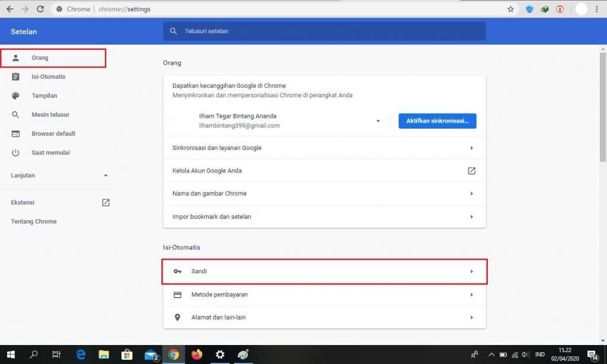
Task: Select Orang in the sidebar
Action: [53, 58]
